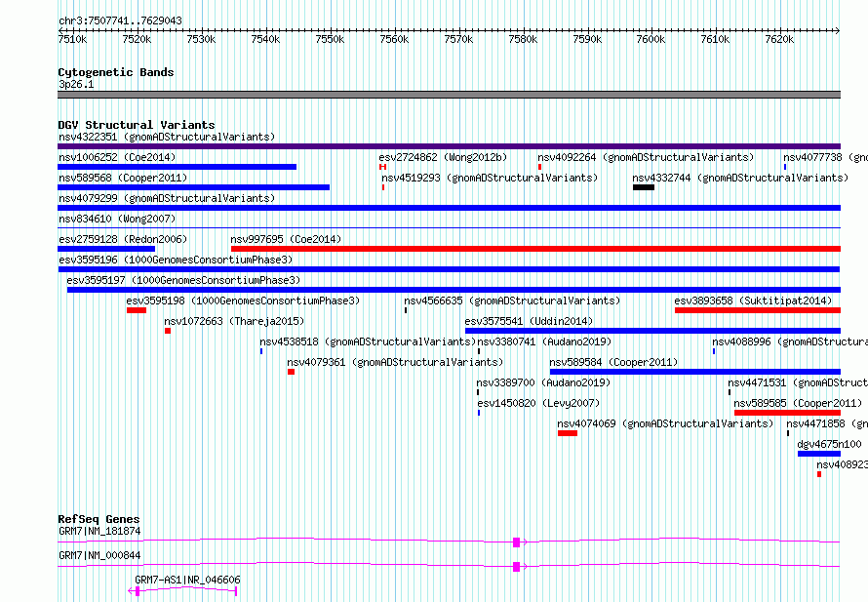The width and height of the screenshot is (868, 602).
Task: Click the blue nsv1006252 variant bar
Action: (178, 167)
